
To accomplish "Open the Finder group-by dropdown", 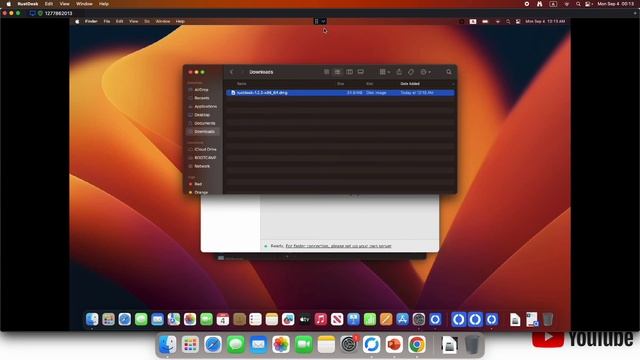I will pos(384,72).
